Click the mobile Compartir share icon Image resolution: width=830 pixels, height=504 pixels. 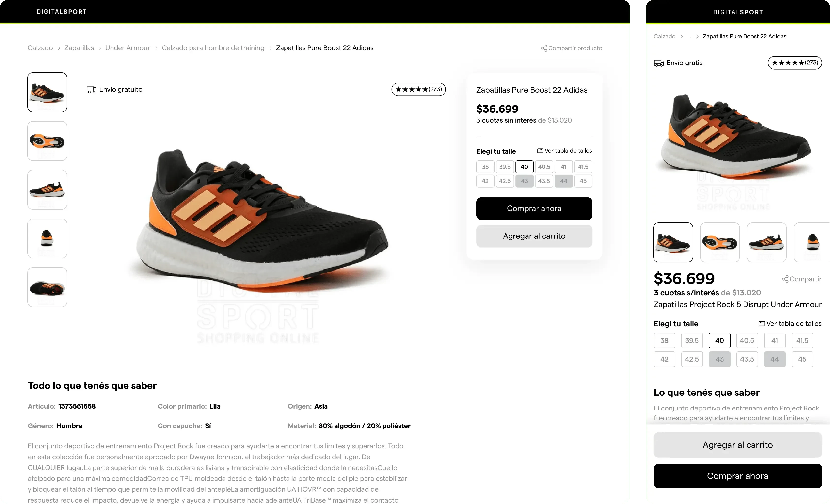785,279
